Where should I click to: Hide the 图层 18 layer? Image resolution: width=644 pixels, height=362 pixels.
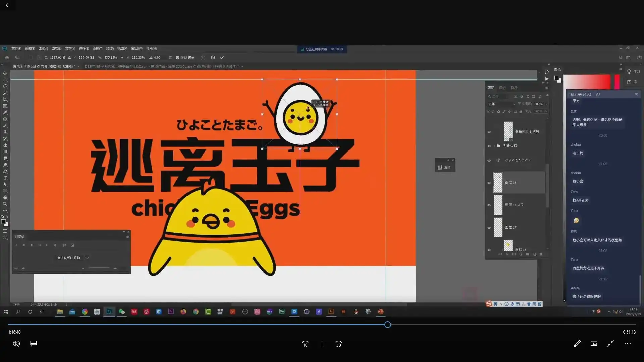490,183
